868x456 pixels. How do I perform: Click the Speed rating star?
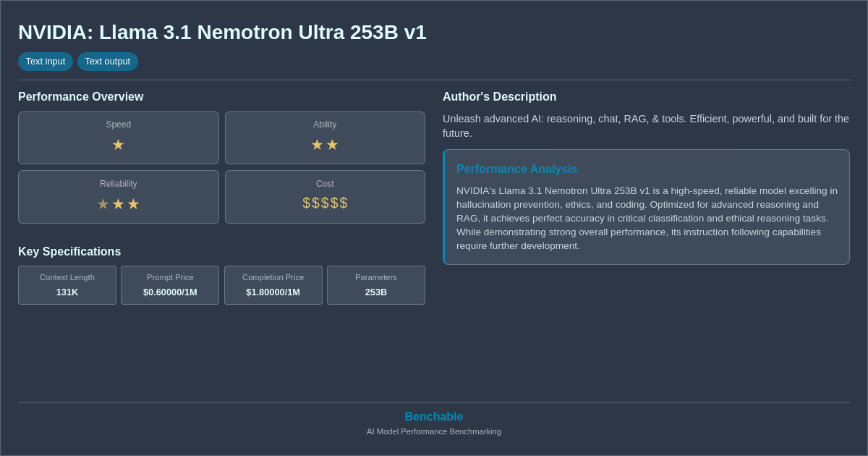point(118,145)
